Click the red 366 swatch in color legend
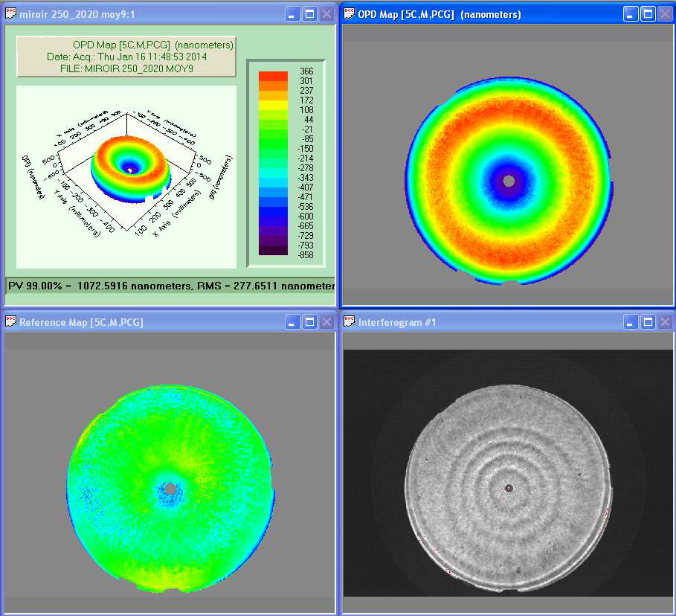 click(x=273, y=76)
